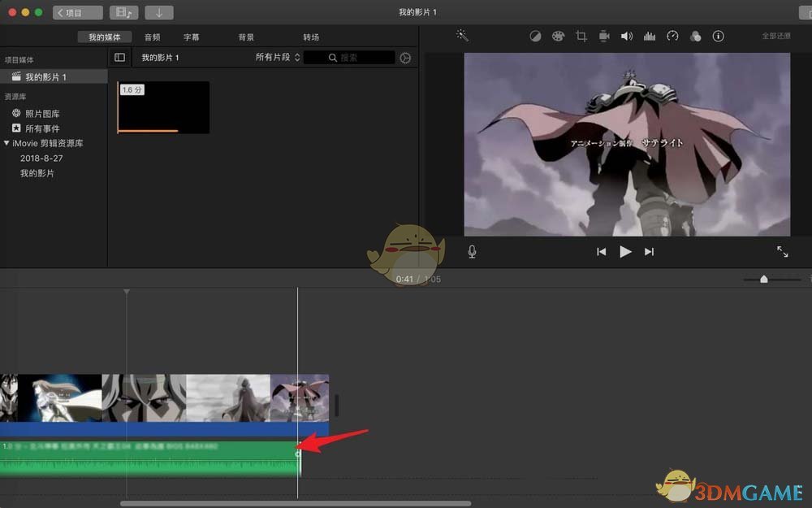The width and height of the screenshot is (812, 508).
Task: Select the cropping tool
Action: (x=581, y=36)
